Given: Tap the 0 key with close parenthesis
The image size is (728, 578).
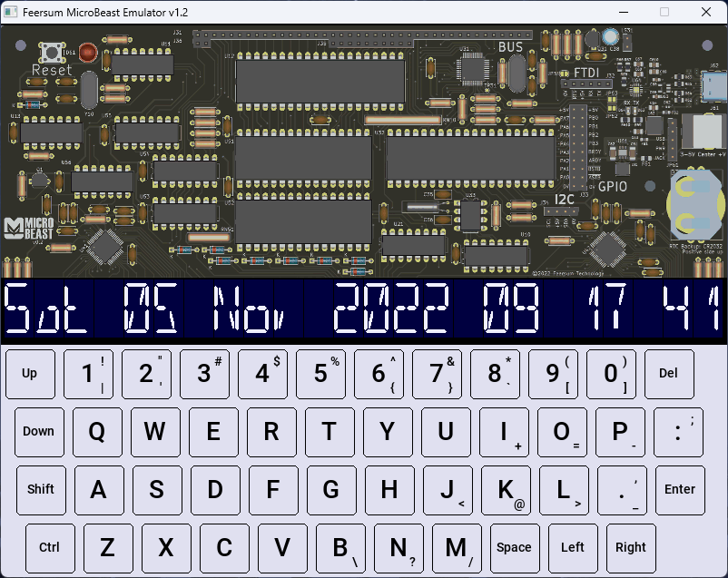Looking at the screenshot, I should point(611,374).
